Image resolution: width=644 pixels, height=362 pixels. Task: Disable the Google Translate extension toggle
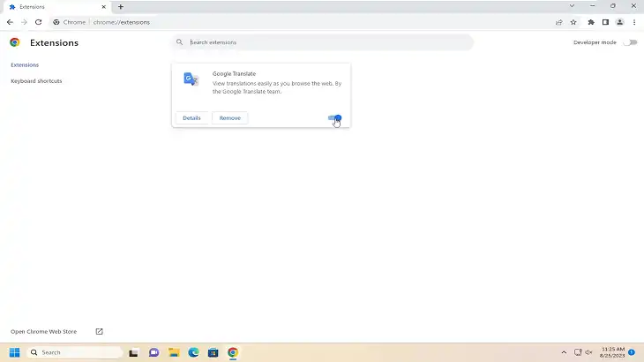coord(334,118)
